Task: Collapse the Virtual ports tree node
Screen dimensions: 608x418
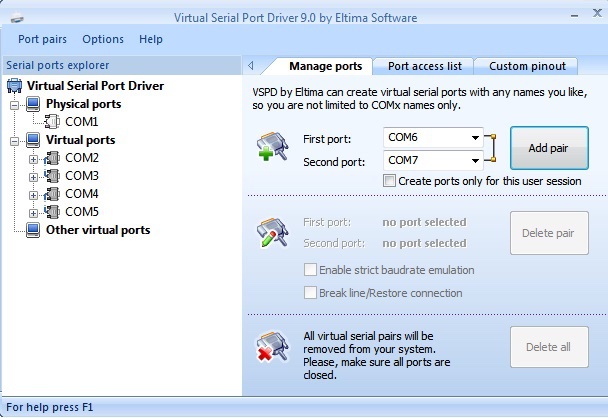Action: click(x=14, y=142)
